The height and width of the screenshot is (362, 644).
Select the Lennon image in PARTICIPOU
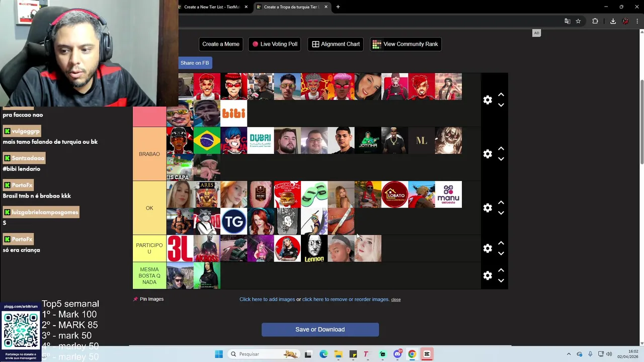(314, 248)
